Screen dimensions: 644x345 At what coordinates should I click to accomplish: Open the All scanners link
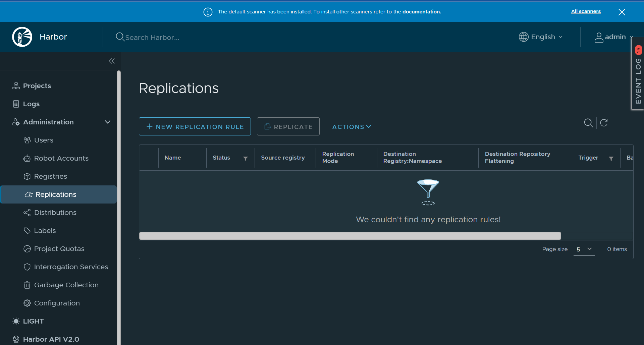[586, 11]
